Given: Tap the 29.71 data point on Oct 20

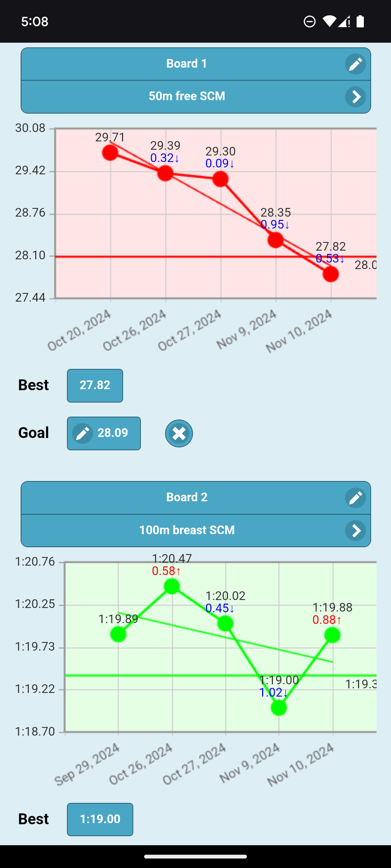Looking at the screenshot, I should point(110,153).
